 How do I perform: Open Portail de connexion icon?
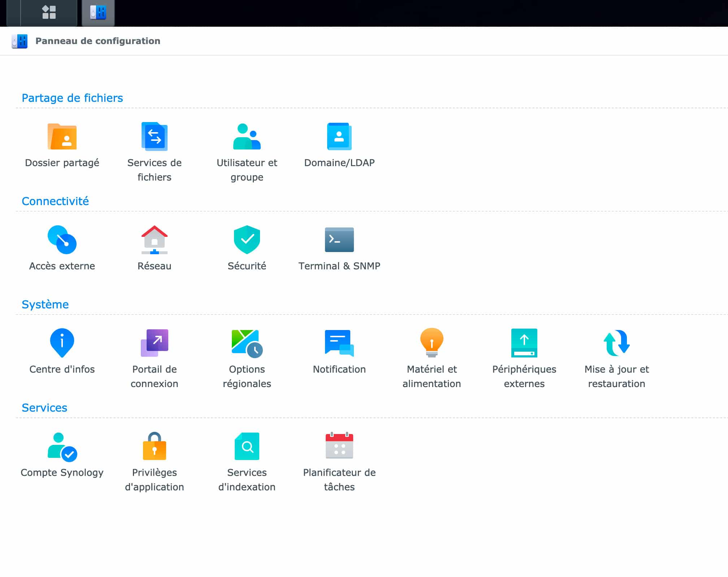click(155, 343)
